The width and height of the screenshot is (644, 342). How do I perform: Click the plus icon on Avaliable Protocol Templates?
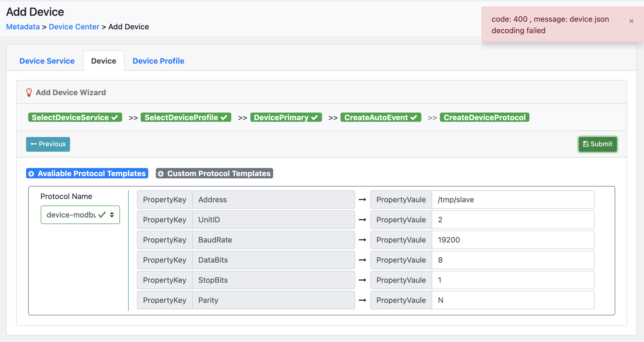31,173
